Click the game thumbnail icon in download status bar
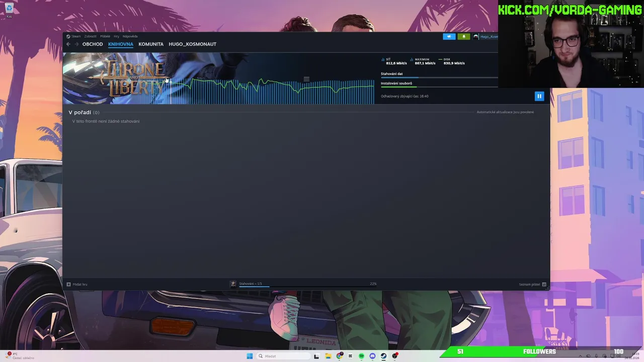Viewport: 644px width, 362px height. [233, 284]
